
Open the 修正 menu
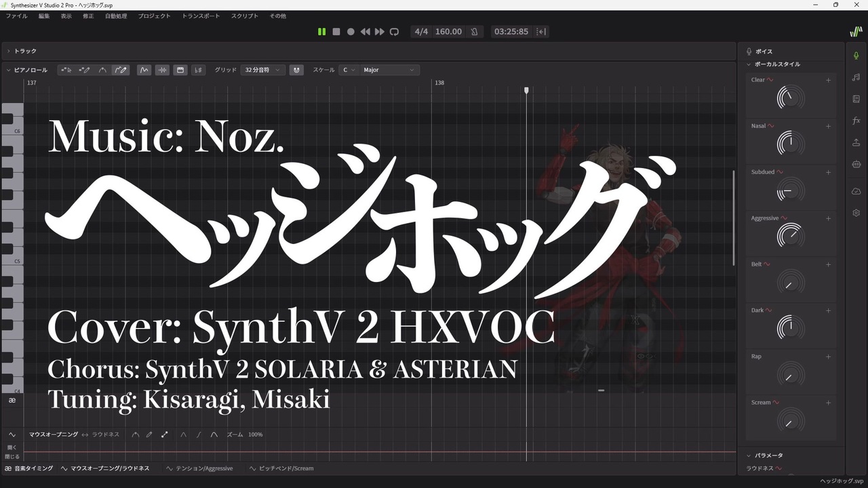click(x=88, y=16)
